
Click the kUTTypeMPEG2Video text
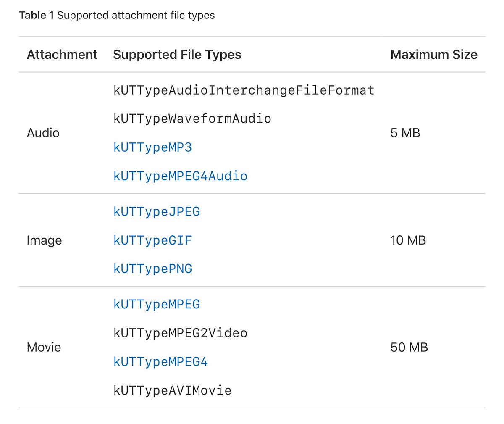click(x=180, y=333)
